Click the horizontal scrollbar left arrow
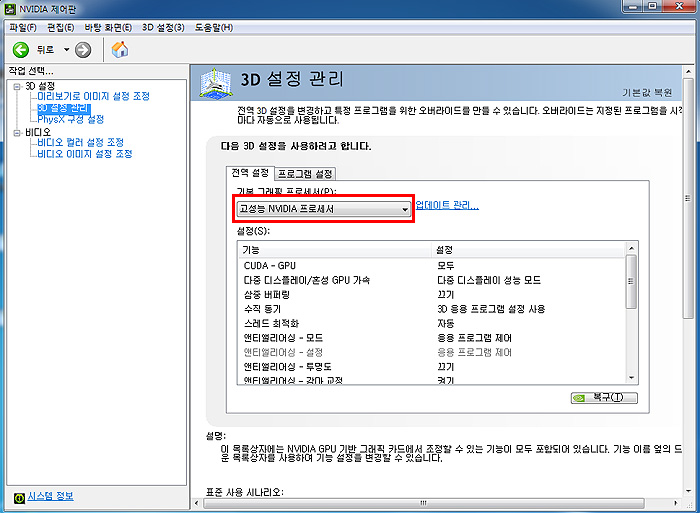 click(197, 503)
